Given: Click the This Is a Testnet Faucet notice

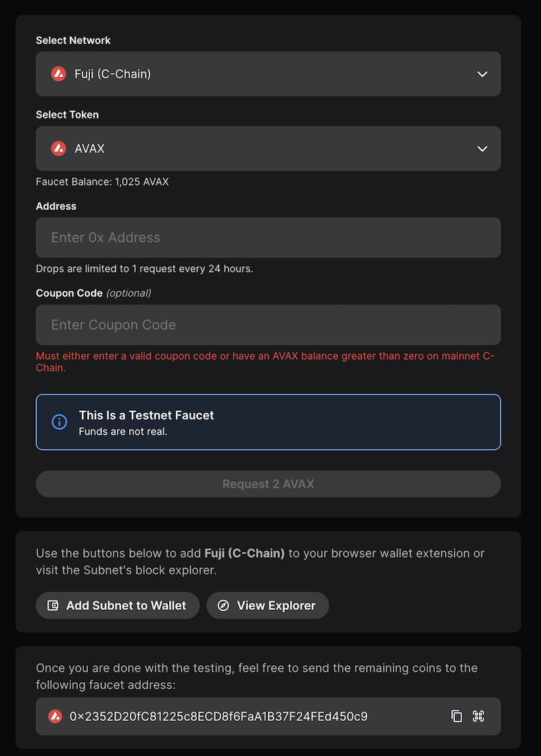Looking at the screenshot, I should 268,422.
